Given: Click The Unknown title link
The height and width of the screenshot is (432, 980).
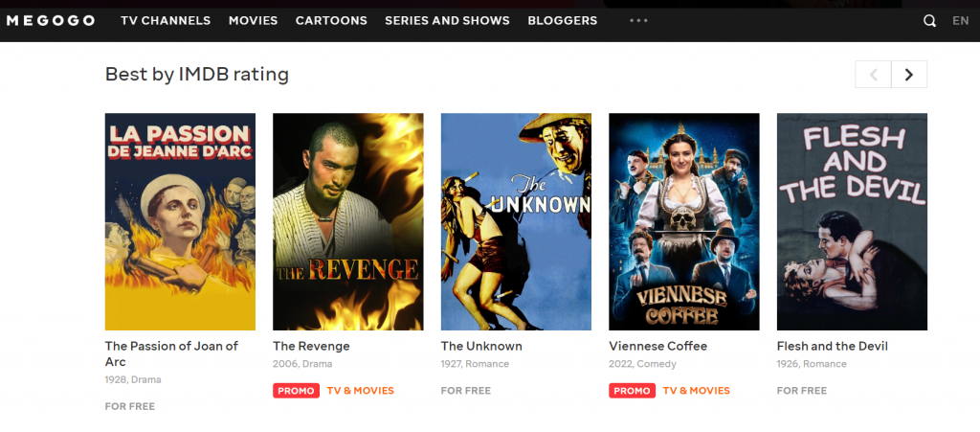Looking at the screenshot, I should pos(481,347).
